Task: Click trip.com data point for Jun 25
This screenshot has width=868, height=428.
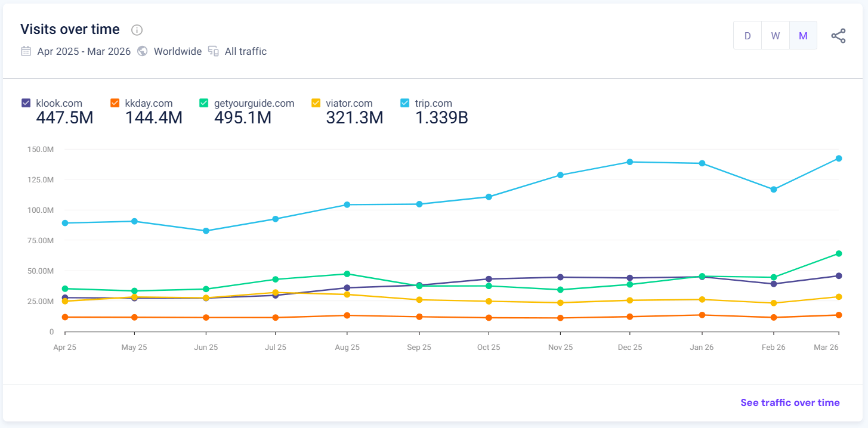Action: pos(206,231)
